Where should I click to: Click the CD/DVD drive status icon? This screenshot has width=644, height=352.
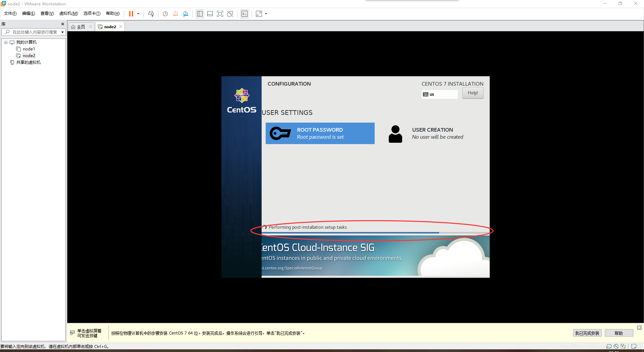coord(616,346)
